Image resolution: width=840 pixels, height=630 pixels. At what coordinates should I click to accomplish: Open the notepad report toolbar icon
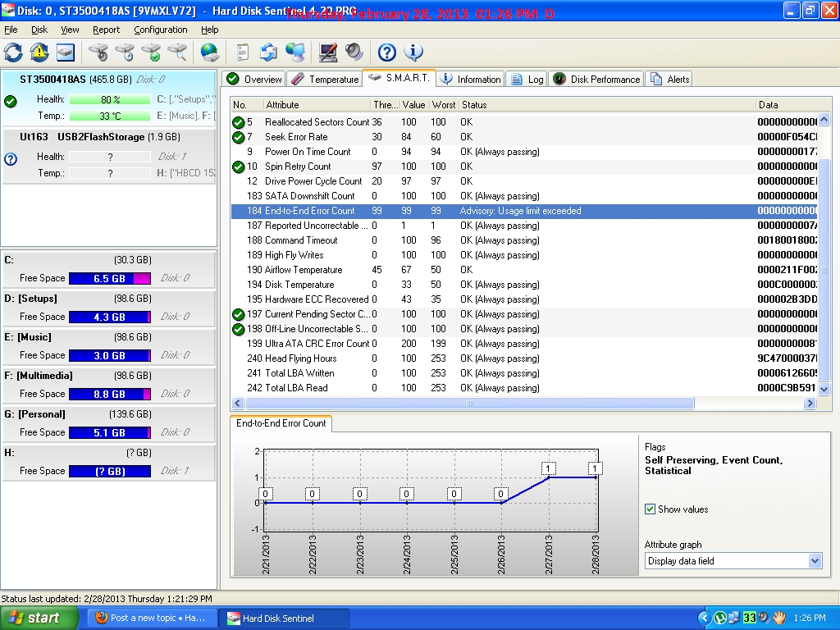[243, 52]
